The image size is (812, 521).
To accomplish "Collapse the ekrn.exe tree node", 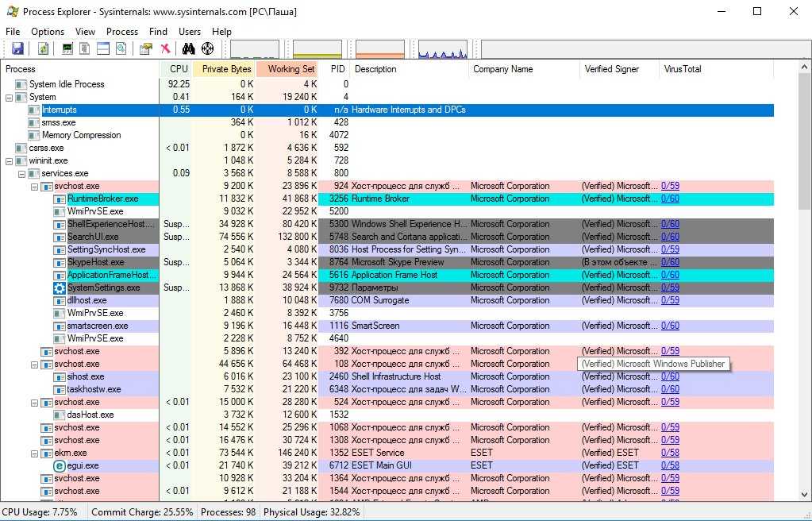I will 34,453.
